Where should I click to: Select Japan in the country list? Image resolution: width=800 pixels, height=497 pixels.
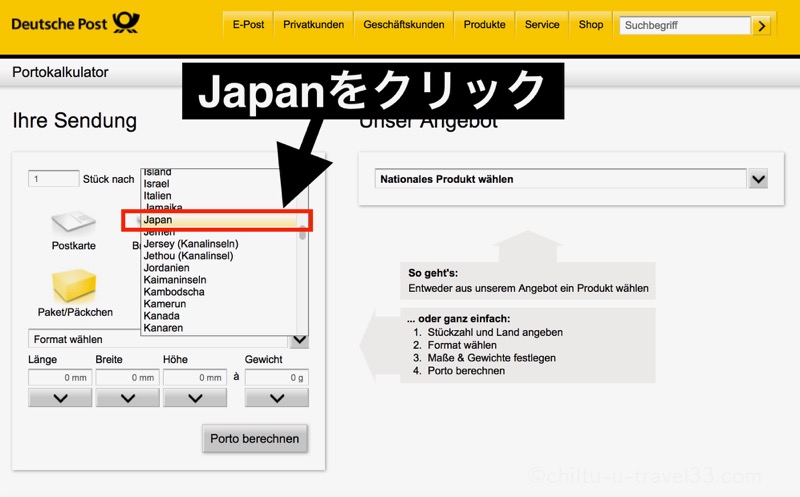[219, 220]
